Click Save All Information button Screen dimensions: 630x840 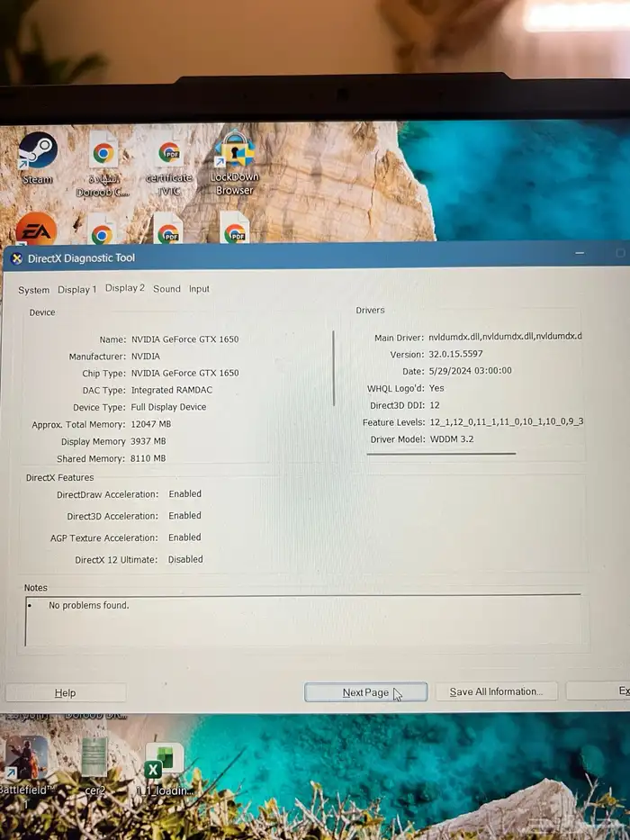(x=496, y=691)
